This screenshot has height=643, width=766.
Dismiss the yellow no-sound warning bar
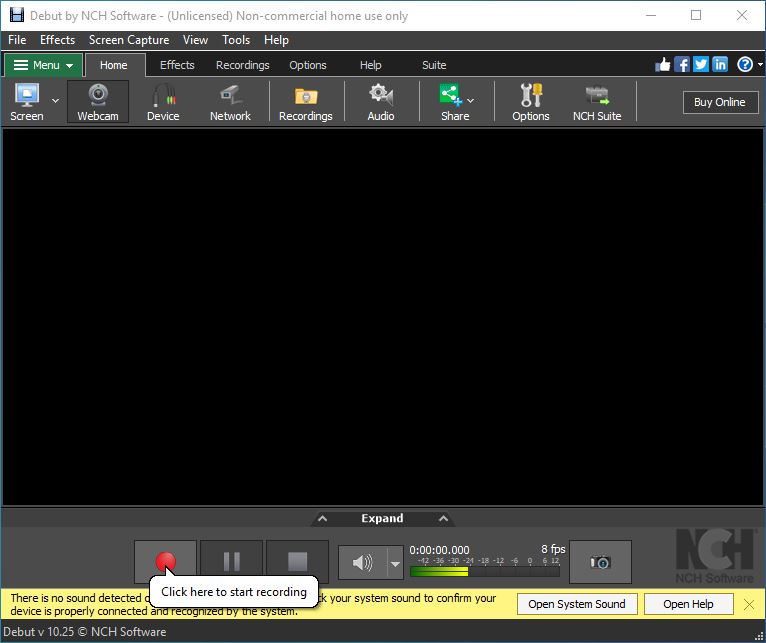749,604
